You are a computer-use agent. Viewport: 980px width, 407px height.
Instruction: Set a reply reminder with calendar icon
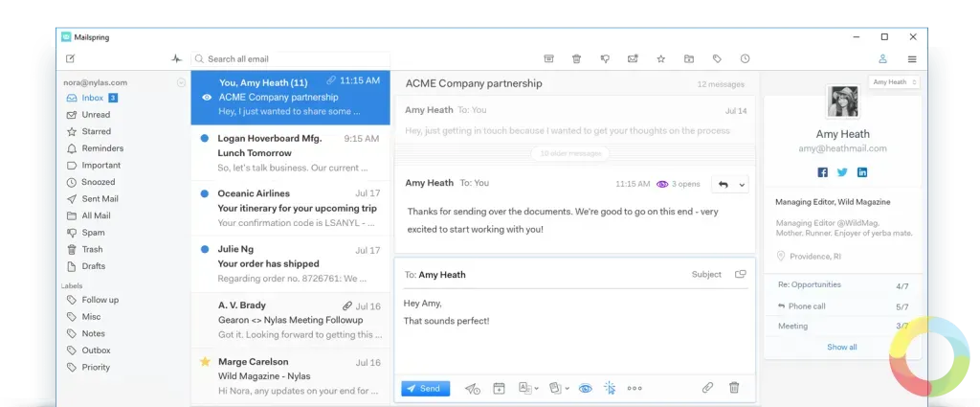(x=499, y=388)
